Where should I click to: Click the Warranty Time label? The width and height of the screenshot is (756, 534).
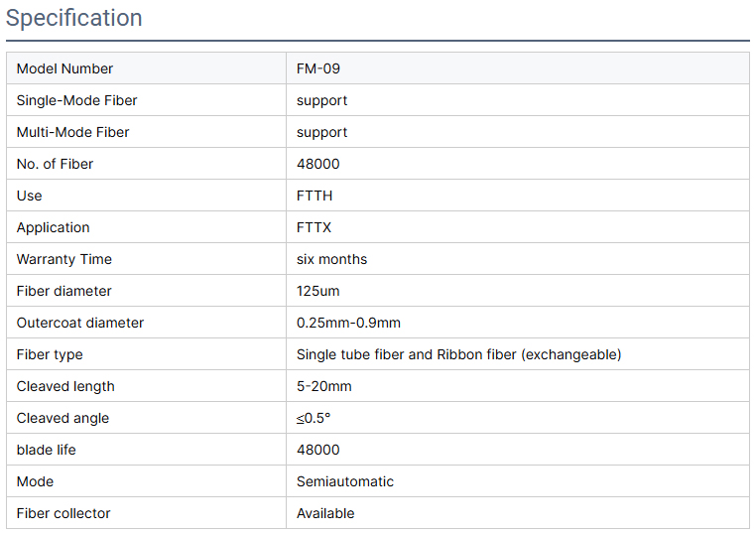click(64, 259)
